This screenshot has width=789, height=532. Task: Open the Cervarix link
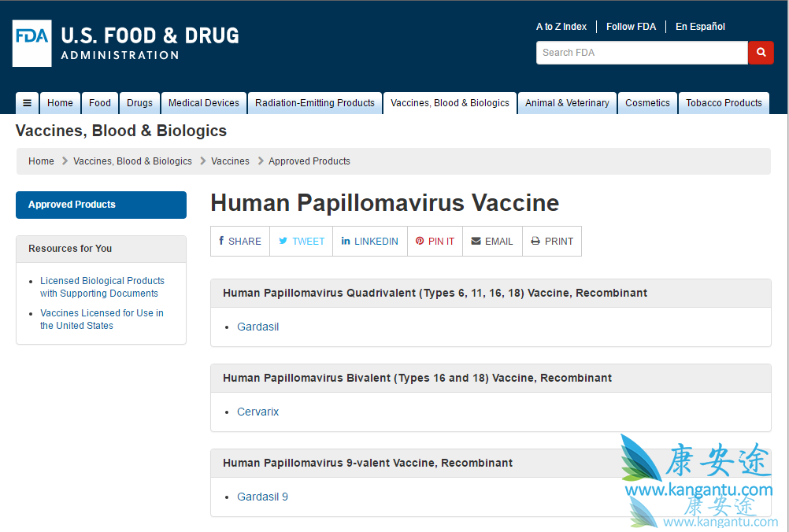(257, 412)
